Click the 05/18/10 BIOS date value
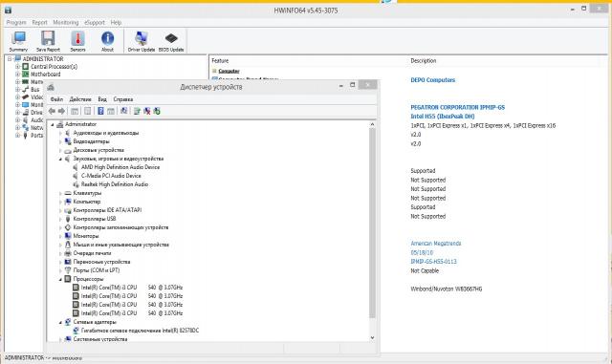This screenshot has height=364, width=612. pos(422,252)
